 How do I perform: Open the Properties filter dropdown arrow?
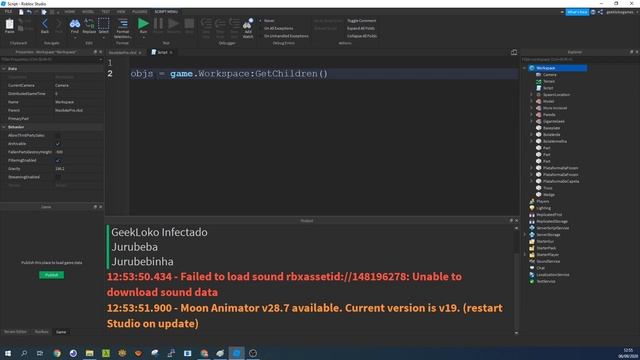point(100,60)
